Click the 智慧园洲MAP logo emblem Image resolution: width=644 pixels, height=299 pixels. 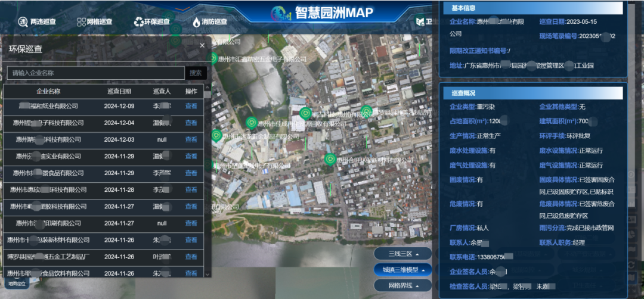click(x=281, y=13)
